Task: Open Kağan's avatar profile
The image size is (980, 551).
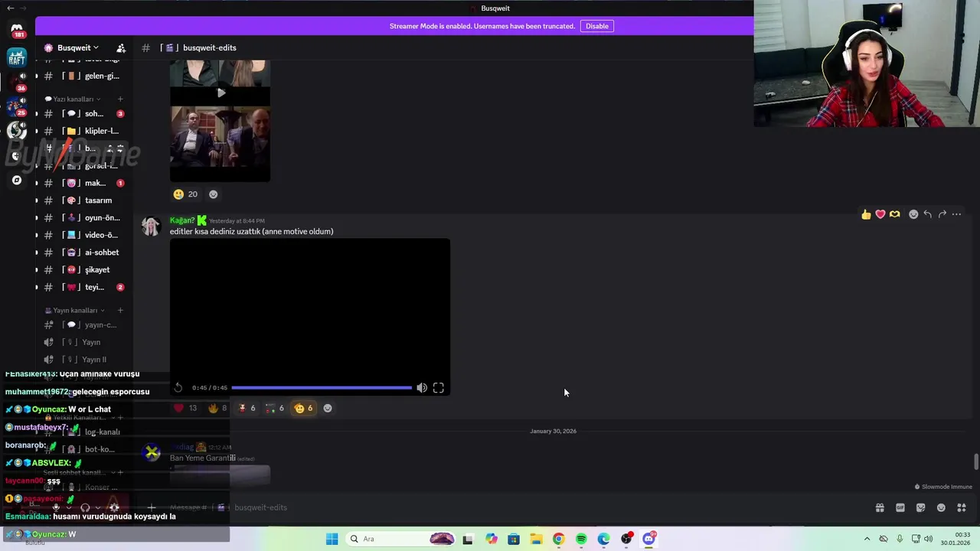Action: (x=151, y=227)
